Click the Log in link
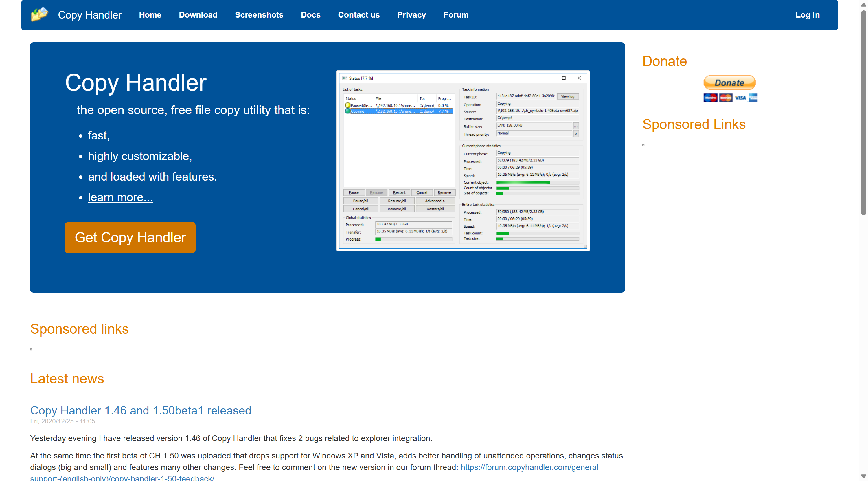 coord(807,15)
